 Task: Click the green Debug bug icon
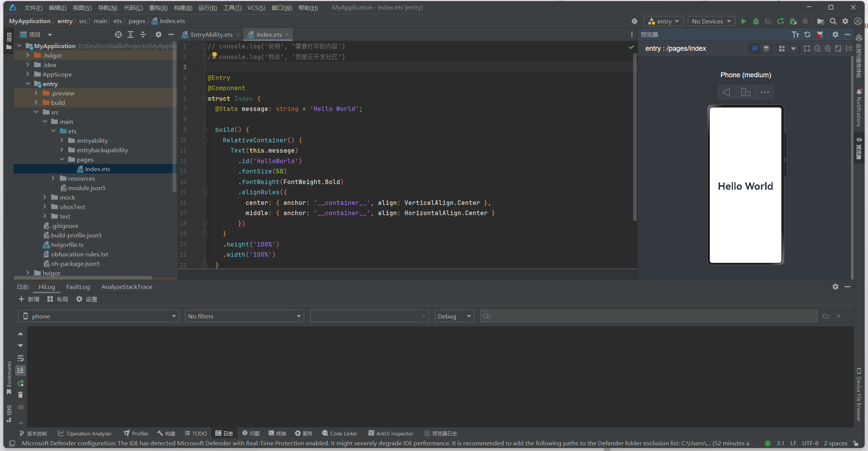(x=756, y=21)
